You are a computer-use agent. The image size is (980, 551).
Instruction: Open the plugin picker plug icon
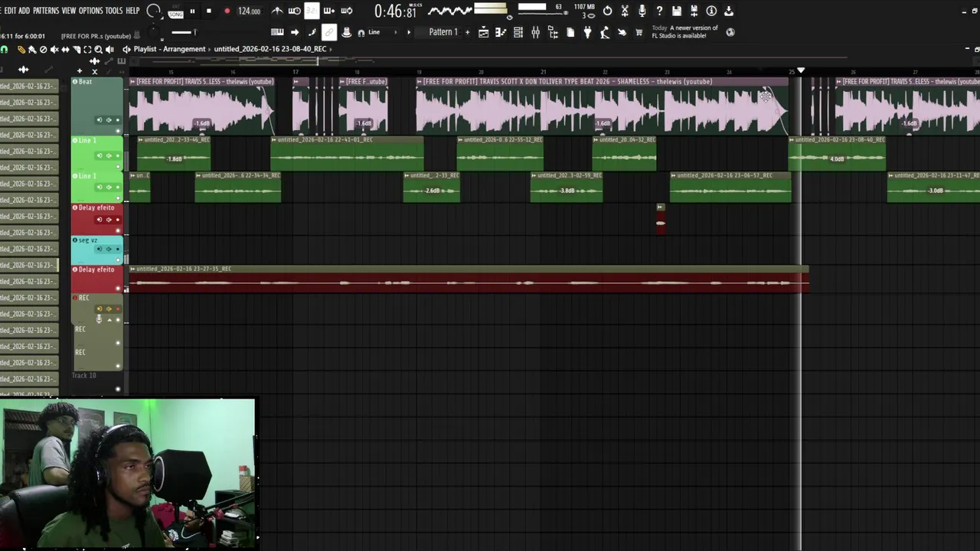(x=587, y=32)
